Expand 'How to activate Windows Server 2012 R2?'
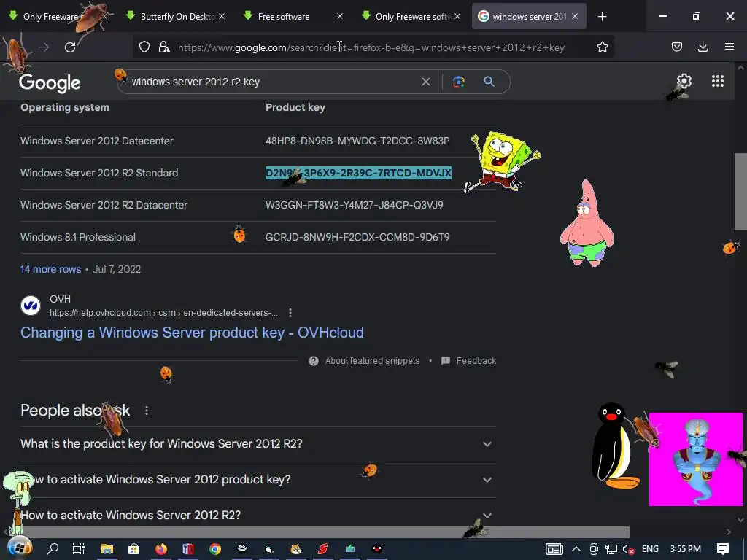The width and height of the screenshot is (747, 560). click(258, 514)
